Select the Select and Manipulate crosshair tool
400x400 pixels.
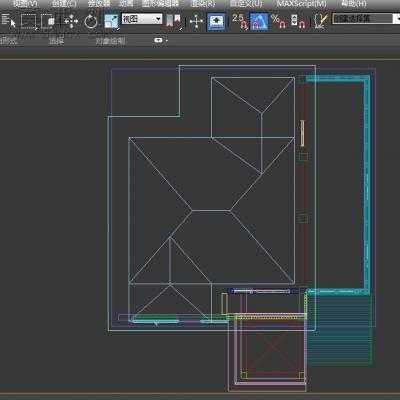tap(196, 22)
